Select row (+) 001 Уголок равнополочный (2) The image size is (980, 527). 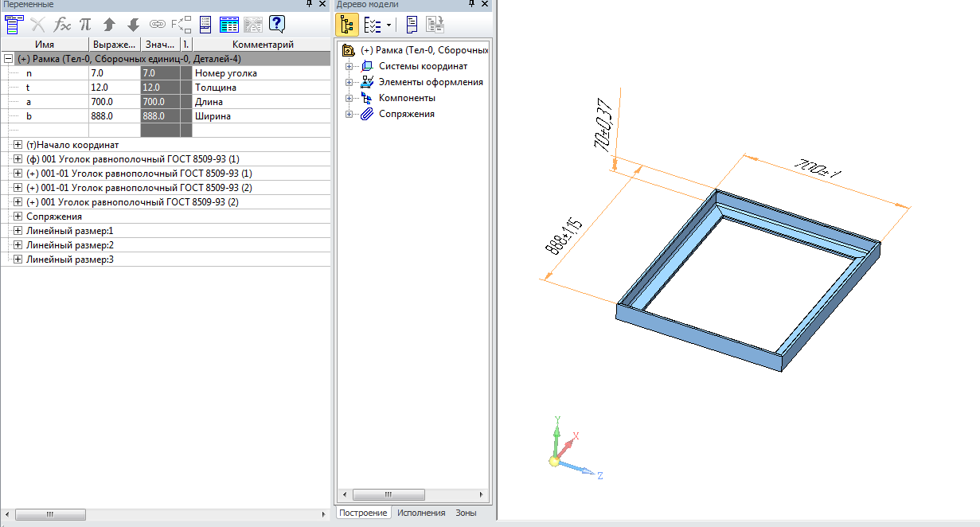pyautogui.click(x=166, y=202)
